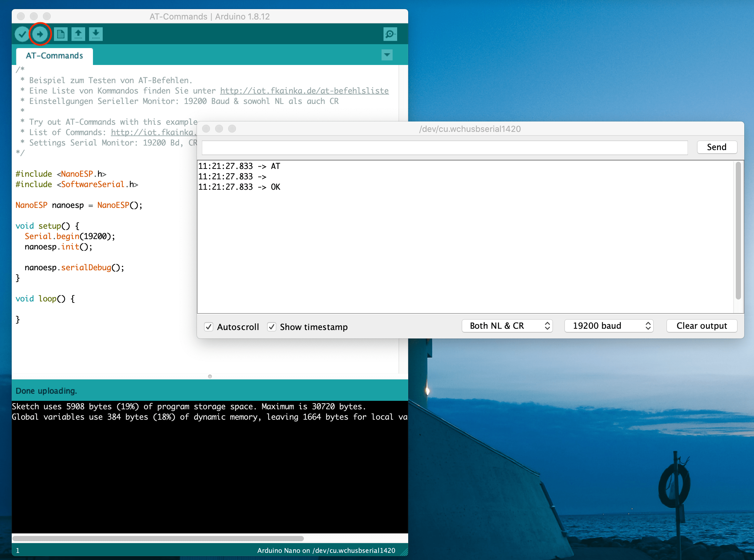Save the sketch with Save icon
Viewport: 754px width, 560px height.
coord(96,34)
